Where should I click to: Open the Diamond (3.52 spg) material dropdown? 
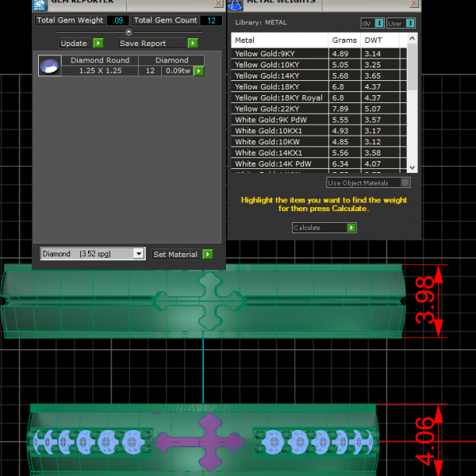coord(139,254)
